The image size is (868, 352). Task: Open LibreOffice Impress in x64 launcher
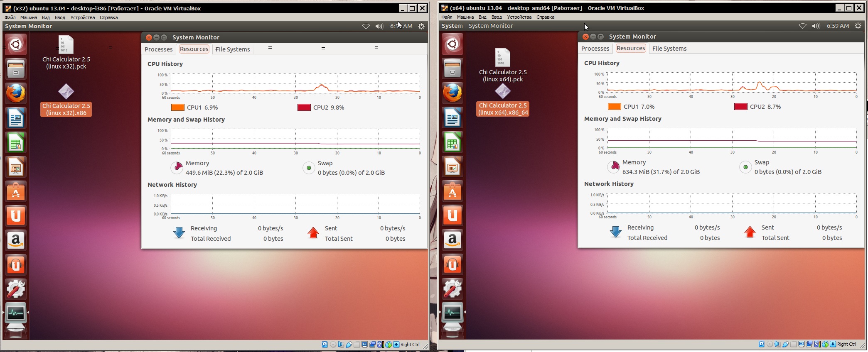(x=452, y=167)
